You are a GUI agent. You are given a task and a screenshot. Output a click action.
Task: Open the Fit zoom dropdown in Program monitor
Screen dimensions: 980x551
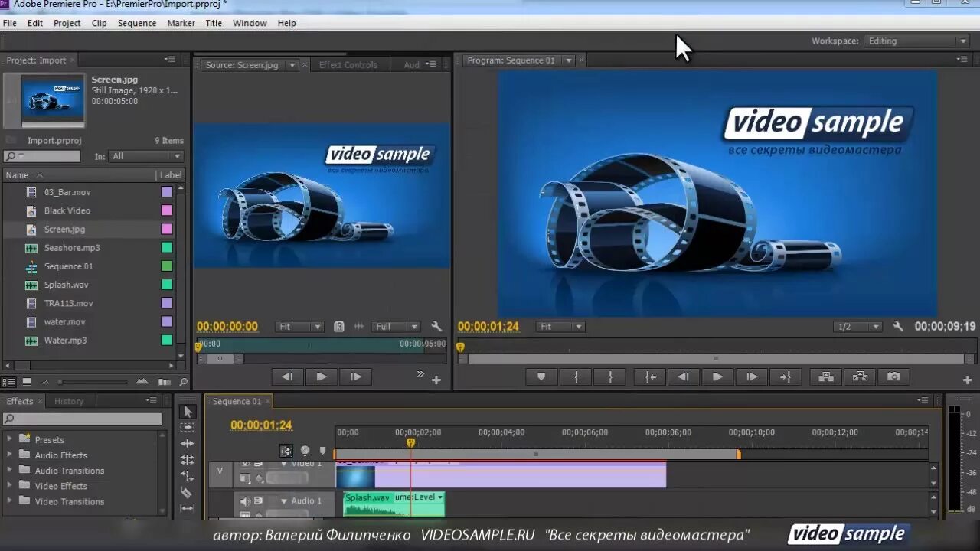pyautogui.click(x=560, y=326)
